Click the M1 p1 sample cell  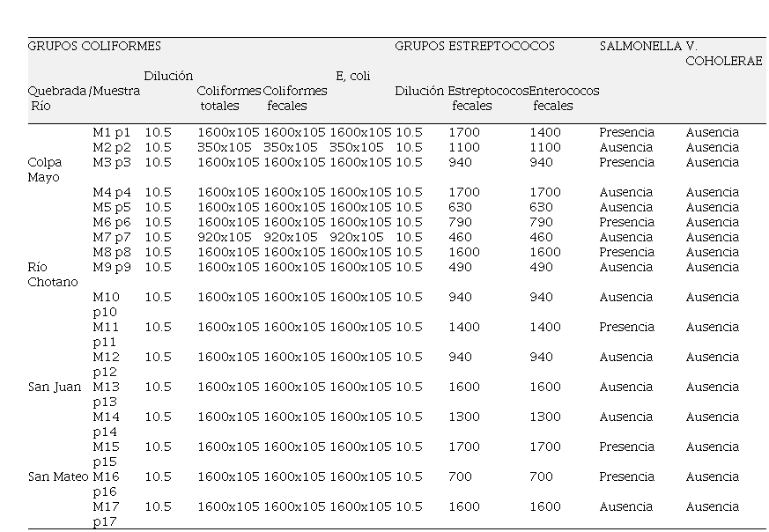(111, 132)
